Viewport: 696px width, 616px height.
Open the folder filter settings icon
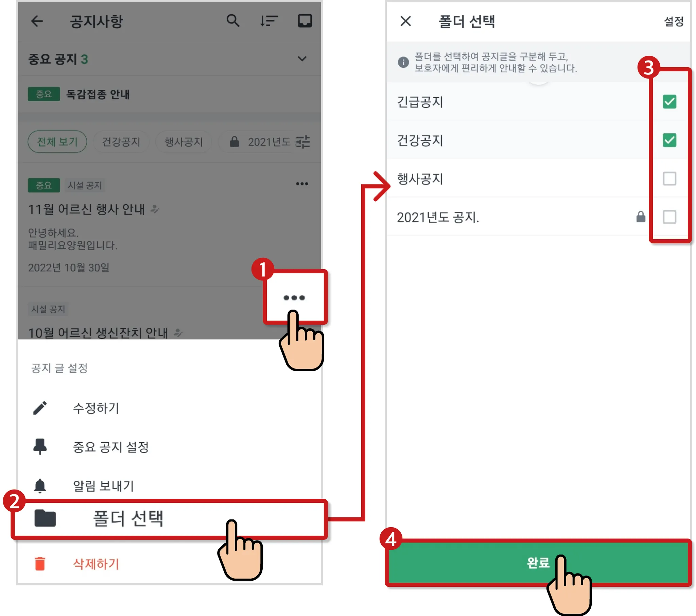(303, 142)
